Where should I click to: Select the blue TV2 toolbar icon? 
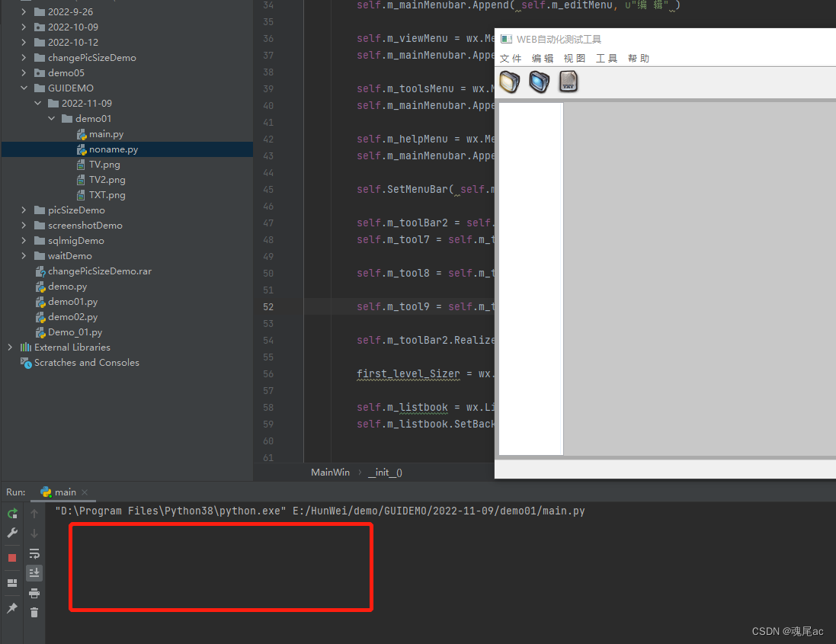click(539, 82)
